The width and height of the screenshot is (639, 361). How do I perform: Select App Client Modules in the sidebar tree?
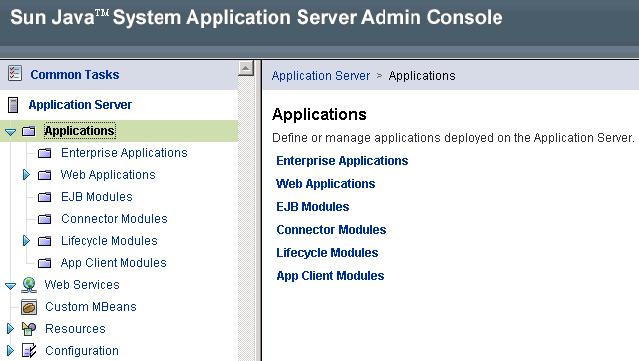point(113,263)
